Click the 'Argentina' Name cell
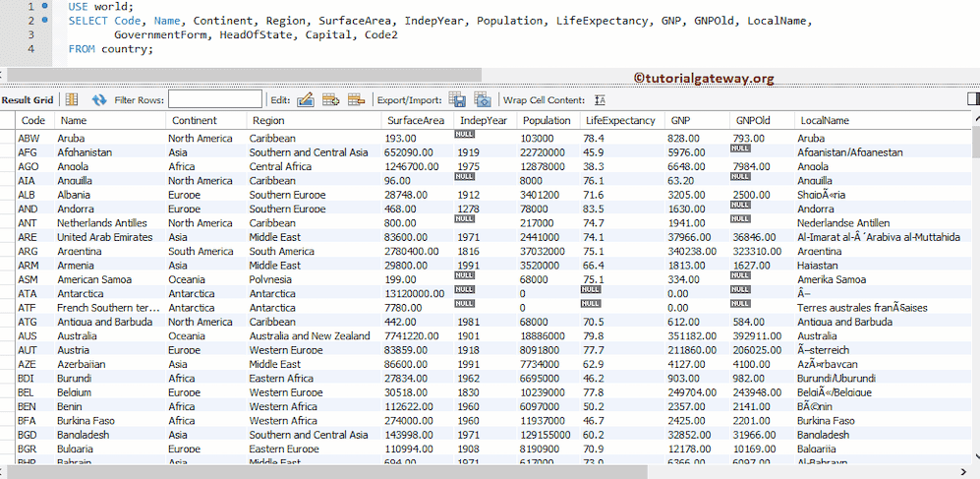980x479 pixels. click(110, 252)
